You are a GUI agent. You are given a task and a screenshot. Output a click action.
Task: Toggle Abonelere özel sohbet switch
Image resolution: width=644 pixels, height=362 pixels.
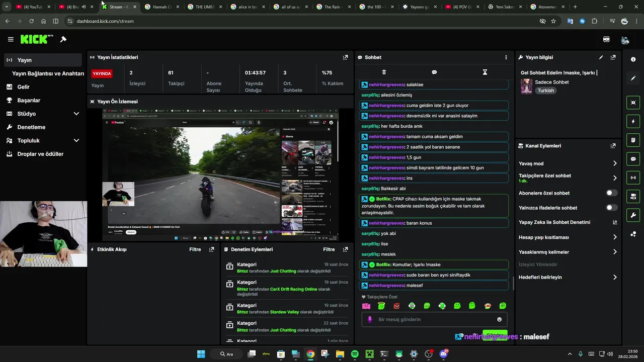pos(611,193)
